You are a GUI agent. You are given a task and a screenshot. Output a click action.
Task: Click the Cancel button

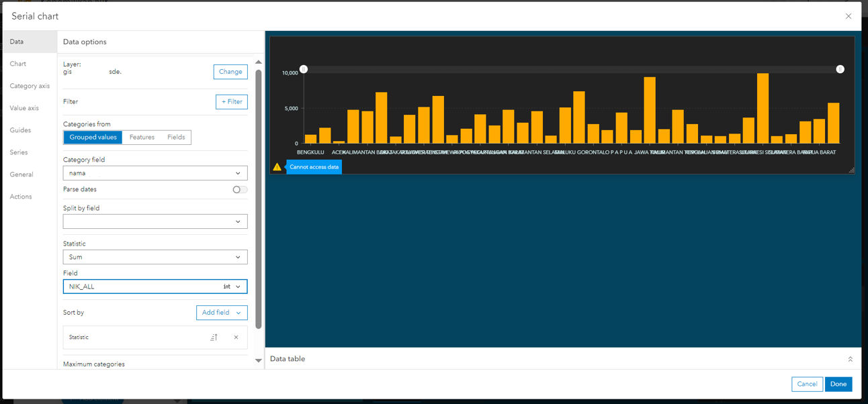click(807, 384)
